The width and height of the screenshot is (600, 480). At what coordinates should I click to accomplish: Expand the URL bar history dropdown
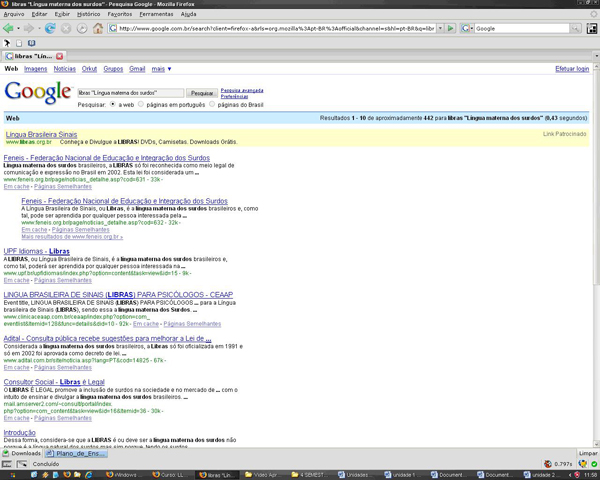tap(440, 28)
